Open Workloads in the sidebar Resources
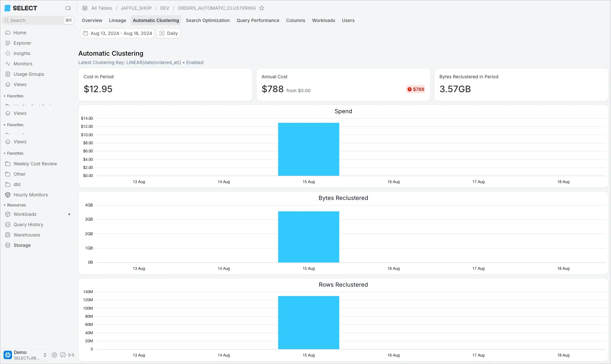 [25, 214]
